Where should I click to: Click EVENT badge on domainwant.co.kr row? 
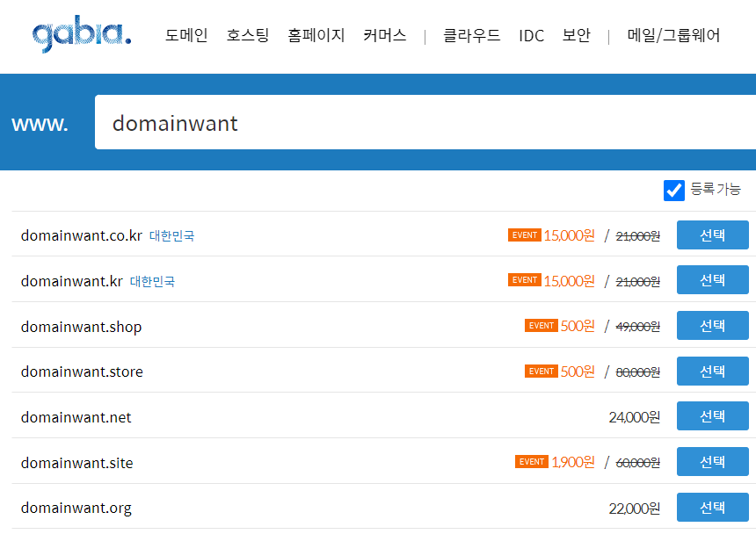(x=525, y=235)
